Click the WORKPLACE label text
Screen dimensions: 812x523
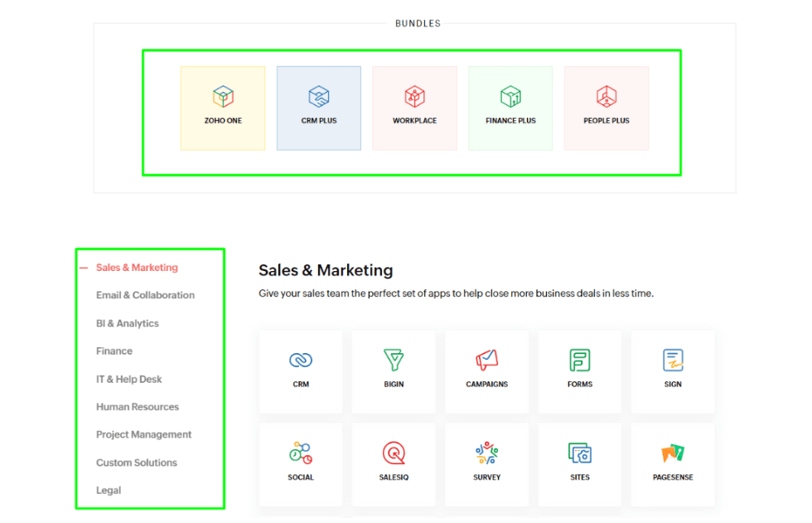[415, 121]
